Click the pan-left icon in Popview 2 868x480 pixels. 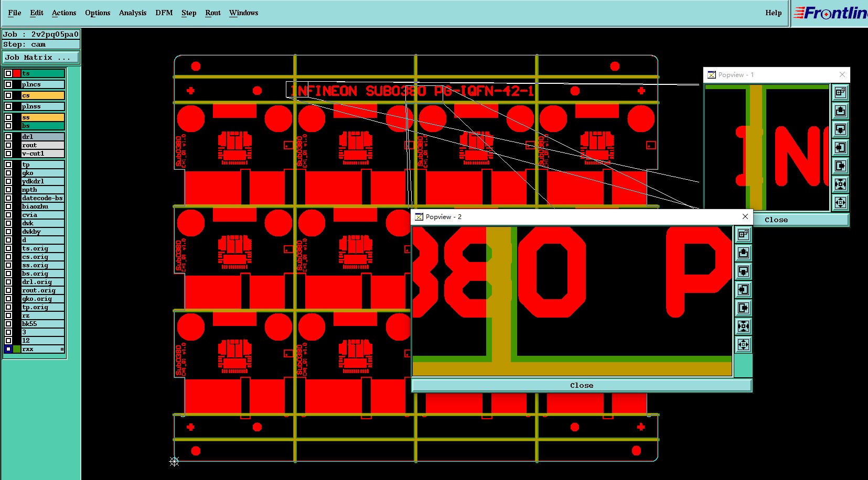click(x=743, y=290)
